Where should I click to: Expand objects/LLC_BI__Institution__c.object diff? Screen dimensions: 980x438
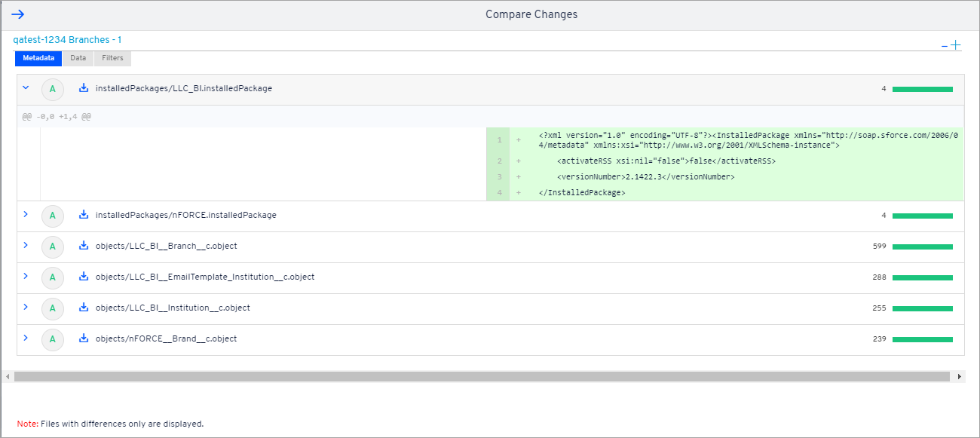[26, 308]
